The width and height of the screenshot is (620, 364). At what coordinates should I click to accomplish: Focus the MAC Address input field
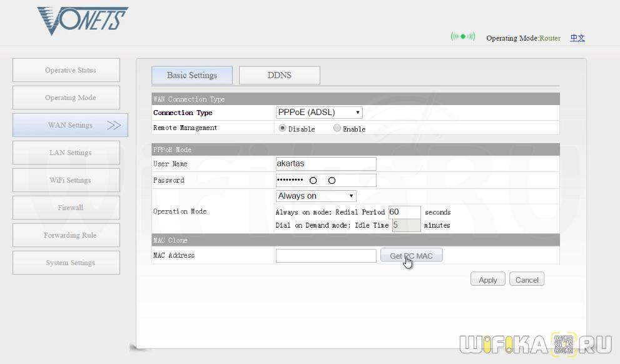coord(325,255)
